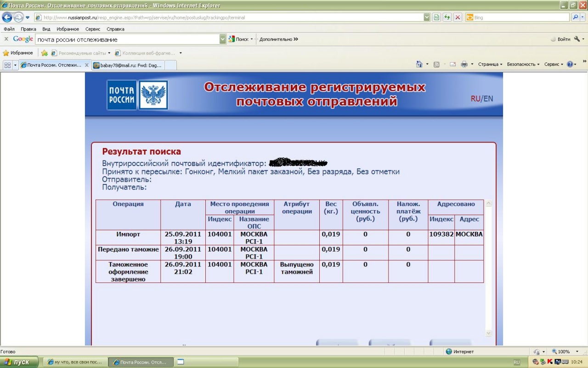The image size is (588, 368).
Task: Click the results table up scroll arrow
Action: [x=489, y=203]
